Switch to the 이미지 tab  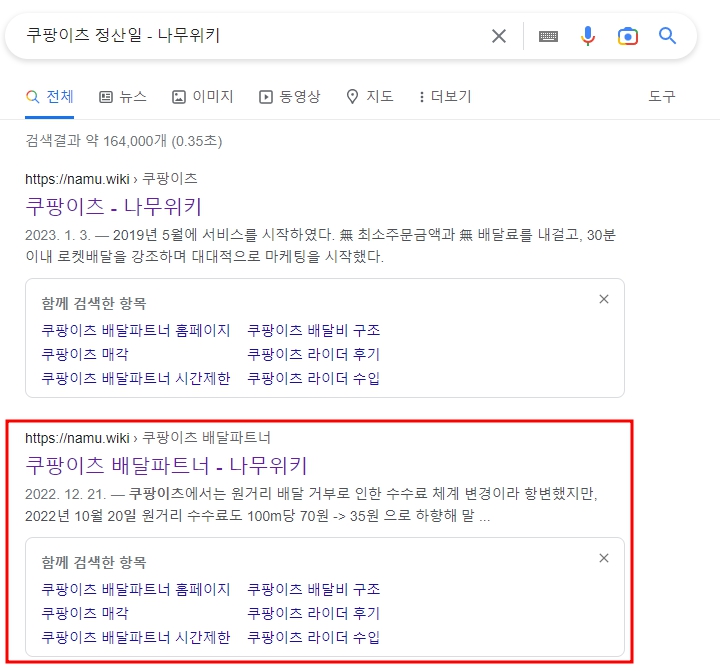pyautogui.click(x=202, y=96)
